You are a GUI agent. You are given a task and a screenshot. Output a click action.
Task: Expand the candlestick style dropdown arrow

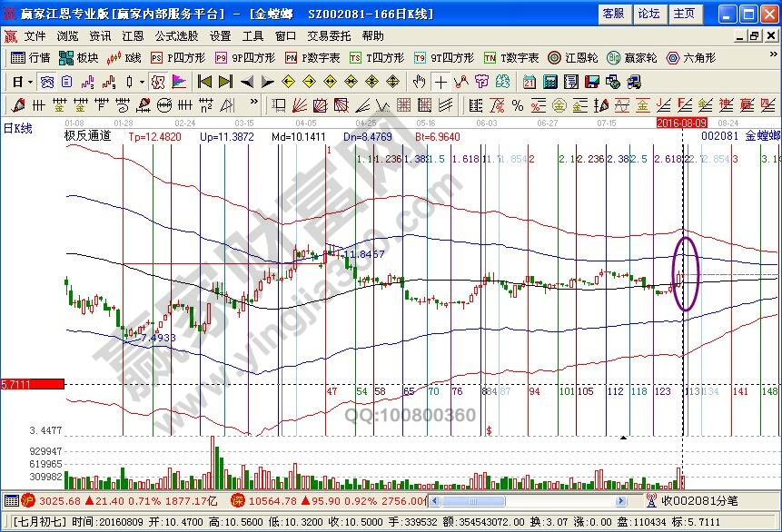[x=142, y=82]
